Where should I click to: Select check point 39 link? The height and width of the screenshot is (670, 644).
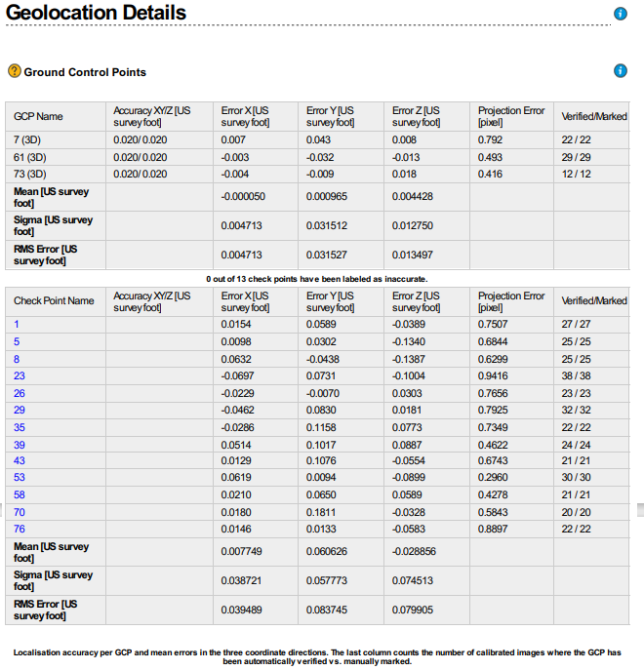tap(20, 444)
